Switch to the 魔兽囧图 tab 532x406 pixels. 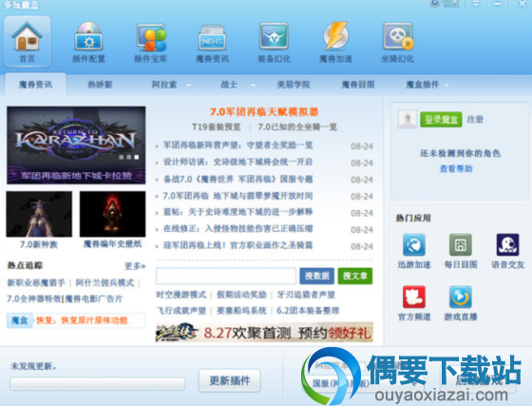click(358, 85)
